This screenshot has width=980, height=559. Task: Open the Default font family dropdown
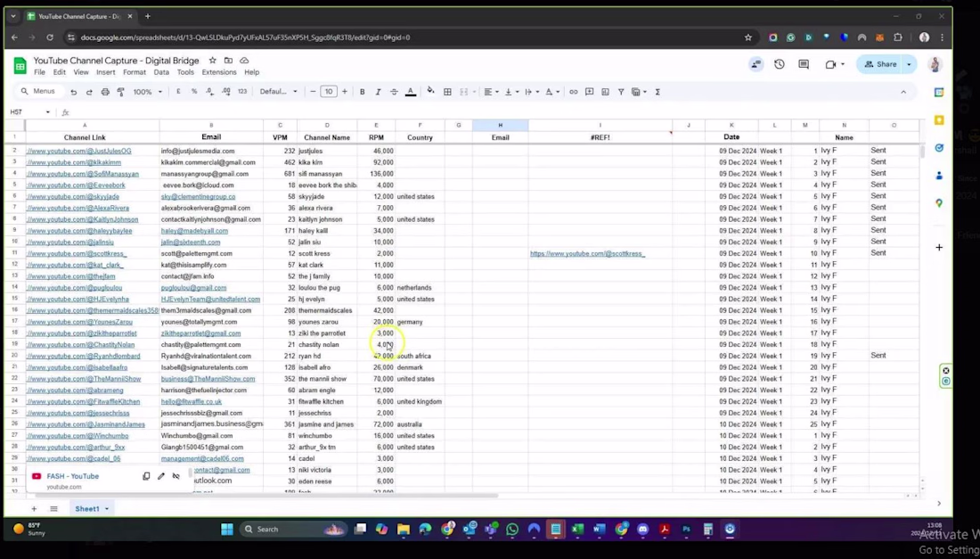pos(278,91)
